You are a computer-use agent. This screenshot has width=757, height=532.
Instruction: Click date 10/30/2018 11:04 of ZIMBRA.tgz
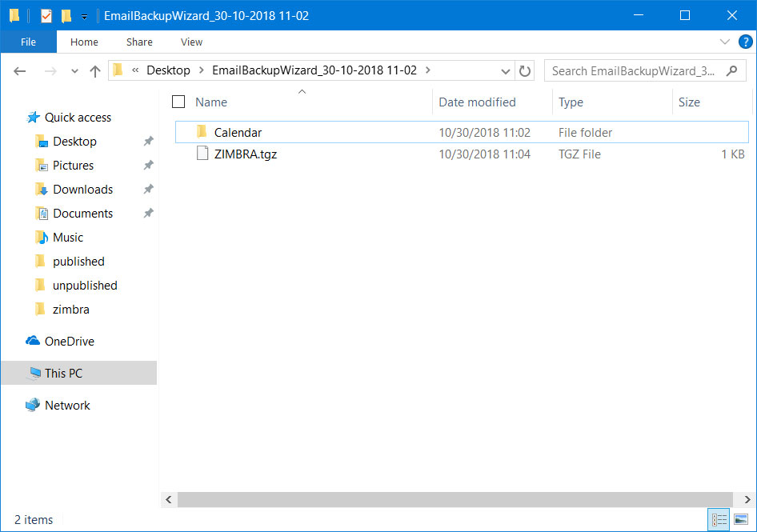[484, 154]
